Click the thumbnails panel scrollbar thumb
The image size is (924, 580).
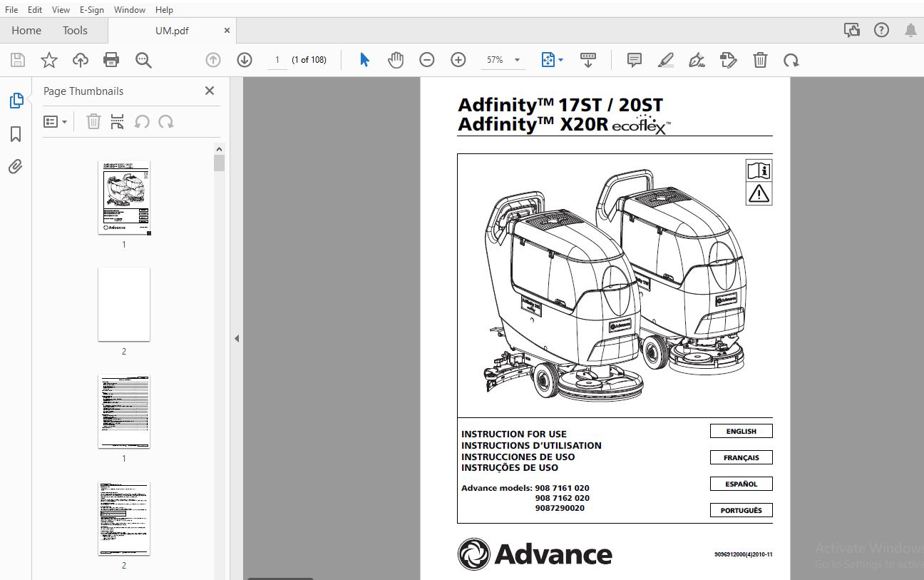[220, 163]
